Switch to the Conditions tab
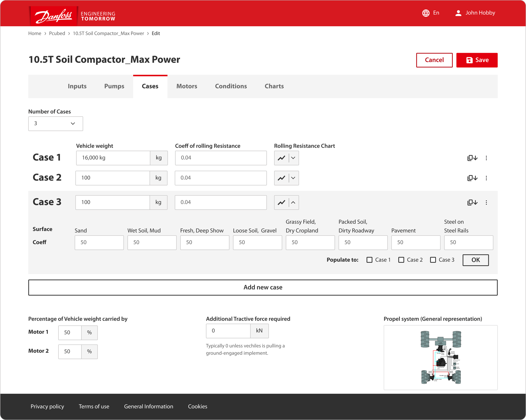Screen dimensions: 526x420 tap(231, 86)
